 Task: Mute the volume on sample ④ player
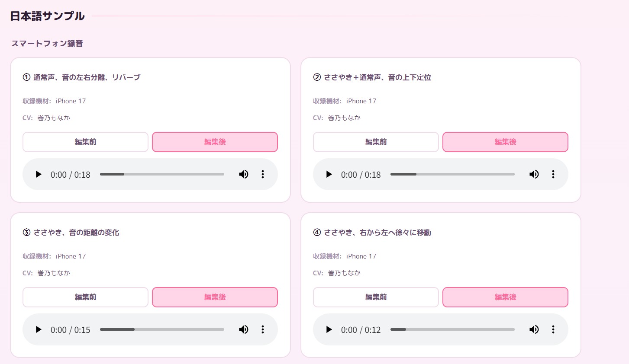point(534,329)
